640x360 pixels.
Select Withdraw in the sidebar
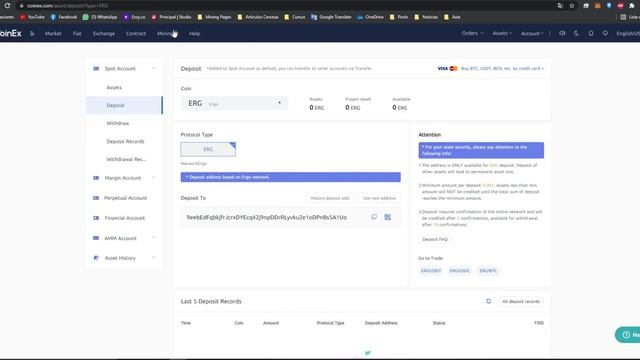[x=118, y=123]
